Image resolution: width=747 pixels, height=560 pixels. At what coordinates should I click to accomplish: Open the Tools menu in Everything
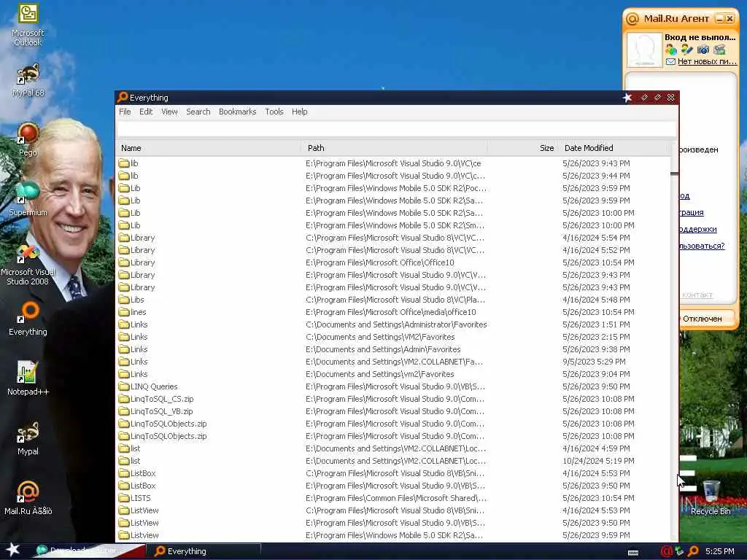(x=274, y=112)
